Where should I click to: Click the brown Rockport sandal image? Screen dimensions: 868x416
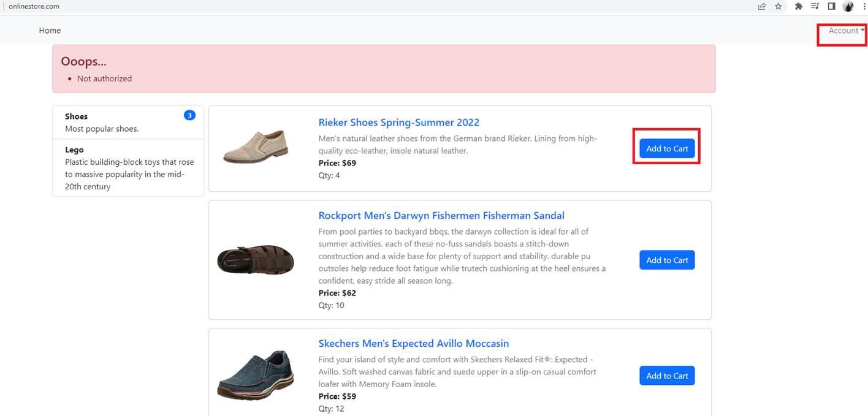coord(256,260)
